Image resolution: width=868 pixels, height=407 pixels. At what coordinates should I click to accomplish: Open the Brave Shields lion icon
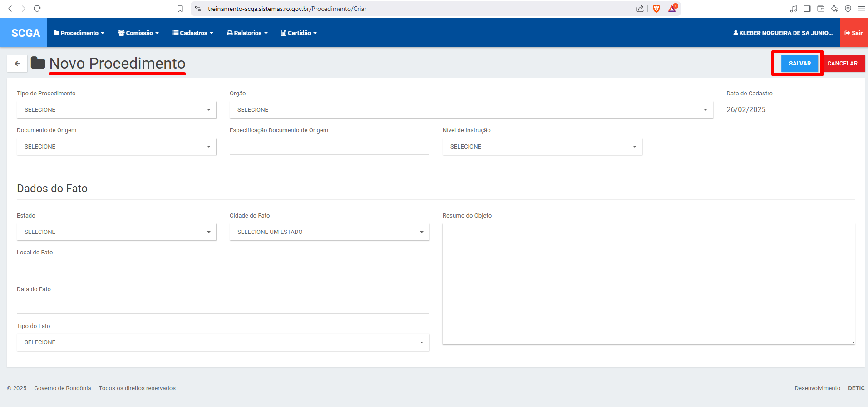[656, 9]
